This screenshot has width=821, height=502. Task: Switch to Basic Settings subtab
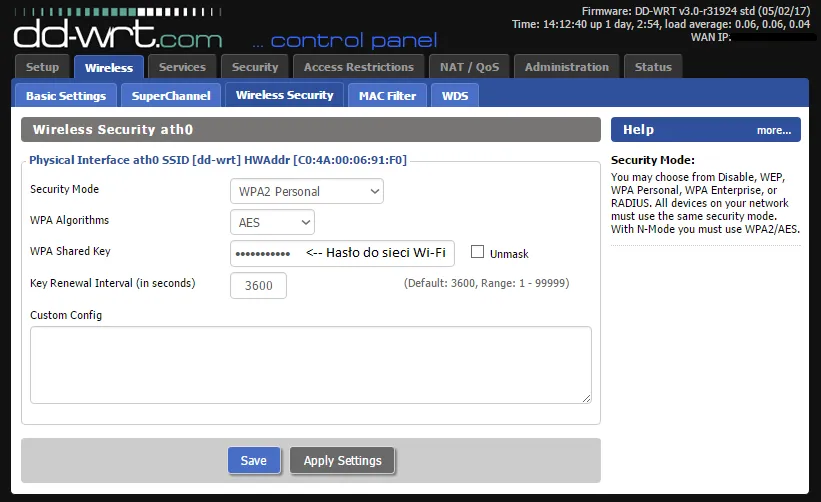point(66,96)
